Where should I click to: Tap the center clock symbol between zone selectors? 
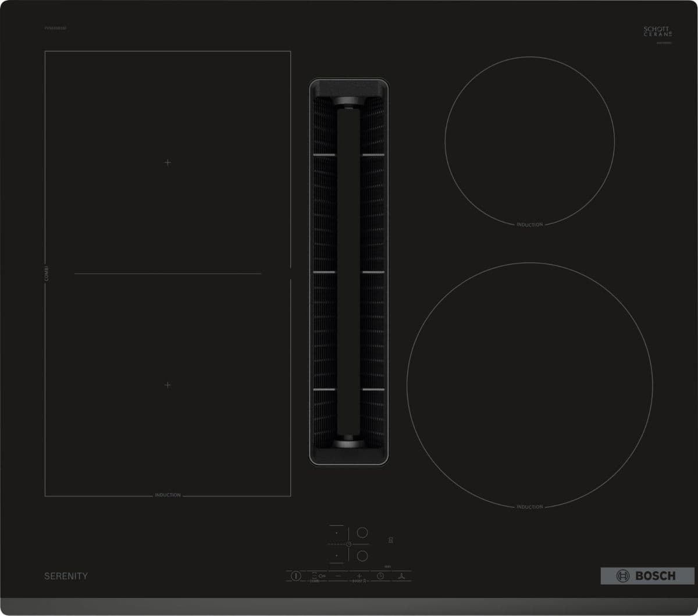[x=349, y=544]
